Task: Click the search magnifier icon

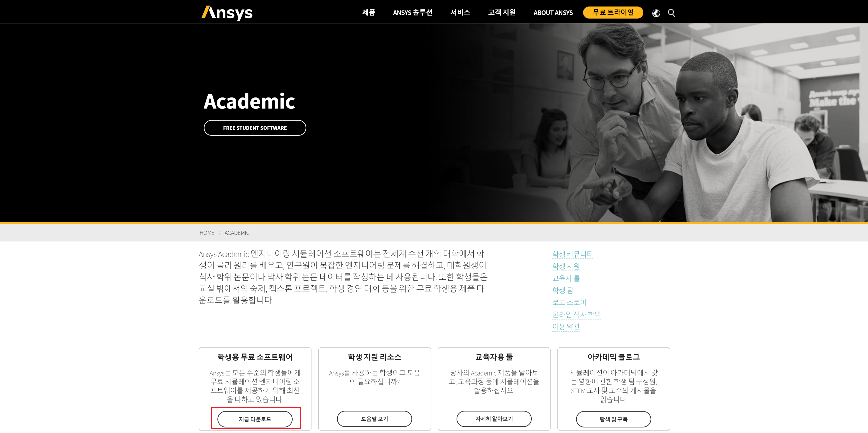Action: pos(671,13)
